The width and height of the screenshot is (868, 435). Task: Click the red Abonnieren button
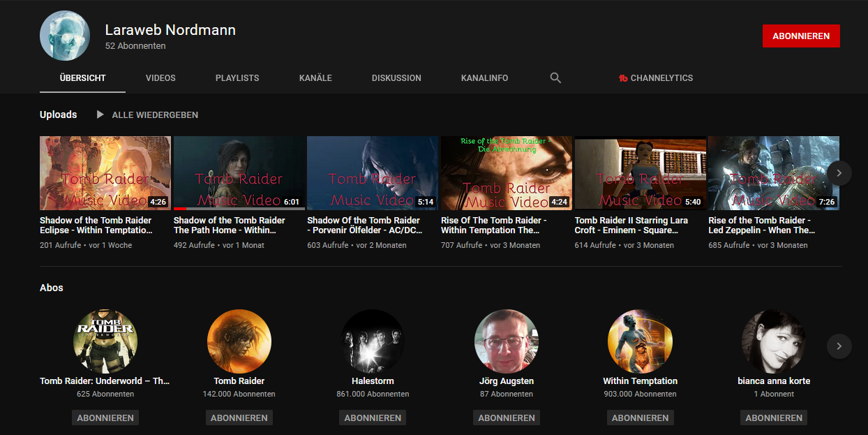pyautogui.click(x=801, y=36)
